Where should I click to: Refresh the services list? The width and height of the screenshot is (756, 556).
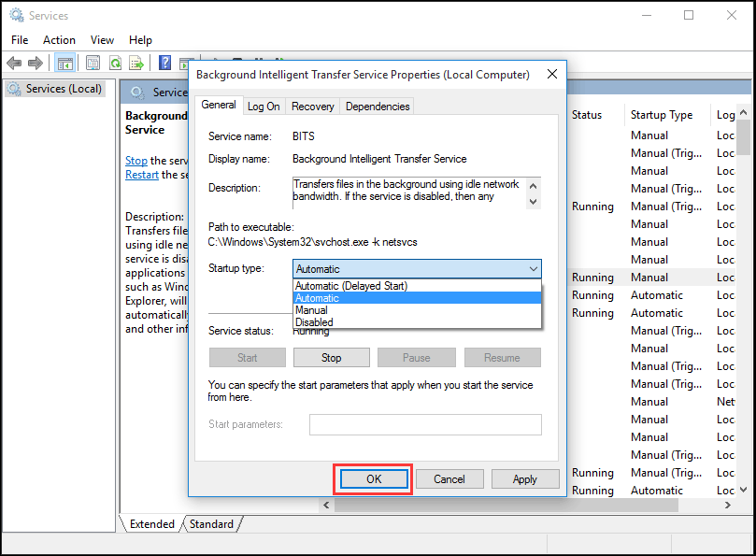[x=113, y=62]
